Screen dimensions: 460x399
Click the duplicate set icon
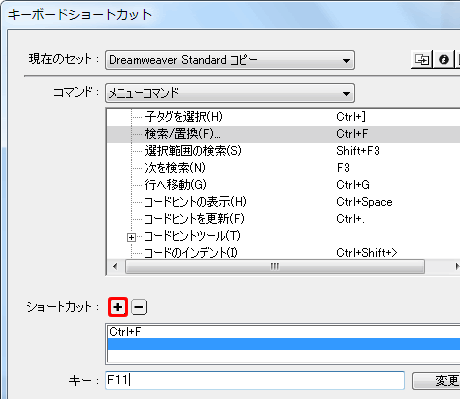click(x=422, y=60)
